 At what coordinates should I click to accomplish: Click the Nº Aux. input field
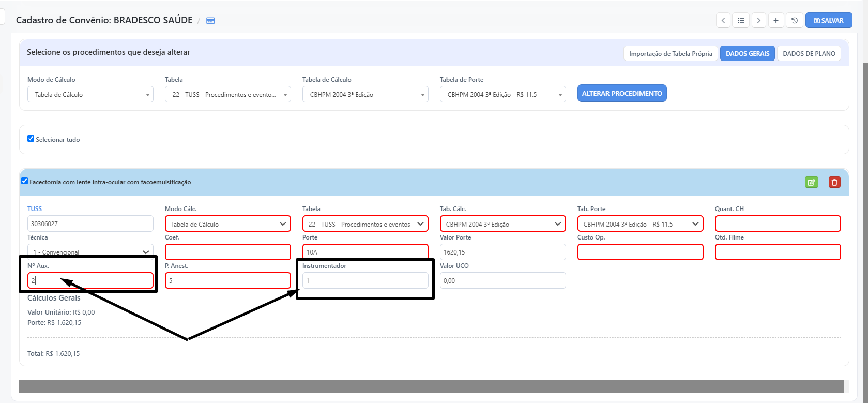(90, 280)
